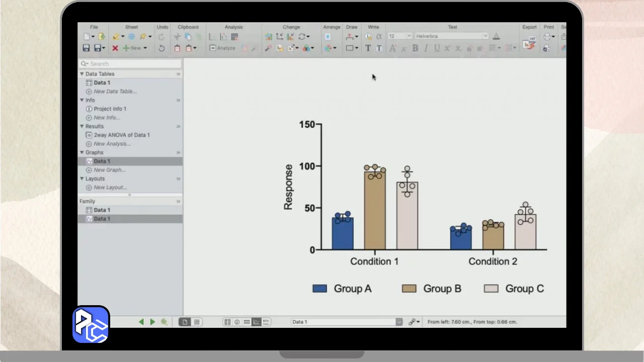Viewport: 644px width, 362px height.
Task: Jump to info section icon in status bar
Action: pyautogui.click(x=237, y=322)
